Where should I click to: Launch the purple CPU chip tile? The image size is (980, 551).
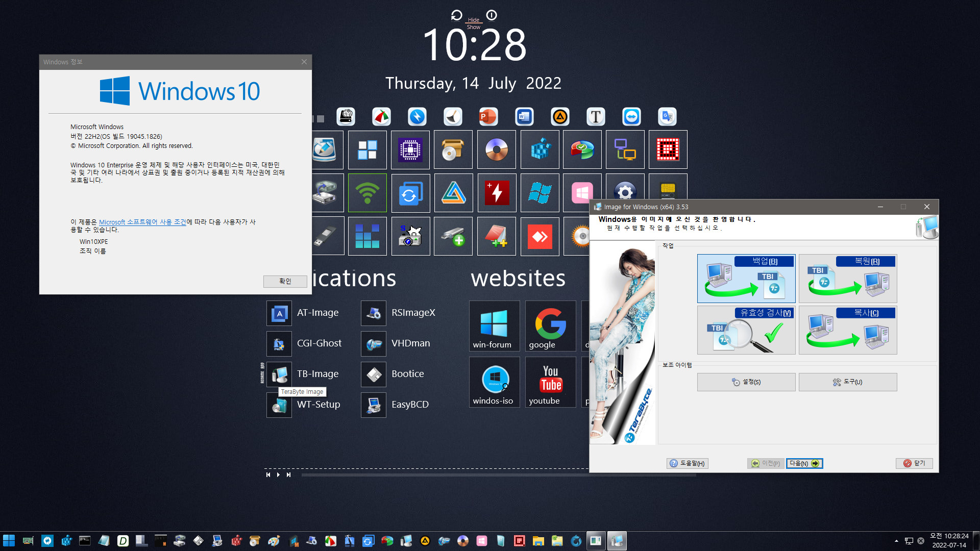pyautogui.click(x=410, y=150)
